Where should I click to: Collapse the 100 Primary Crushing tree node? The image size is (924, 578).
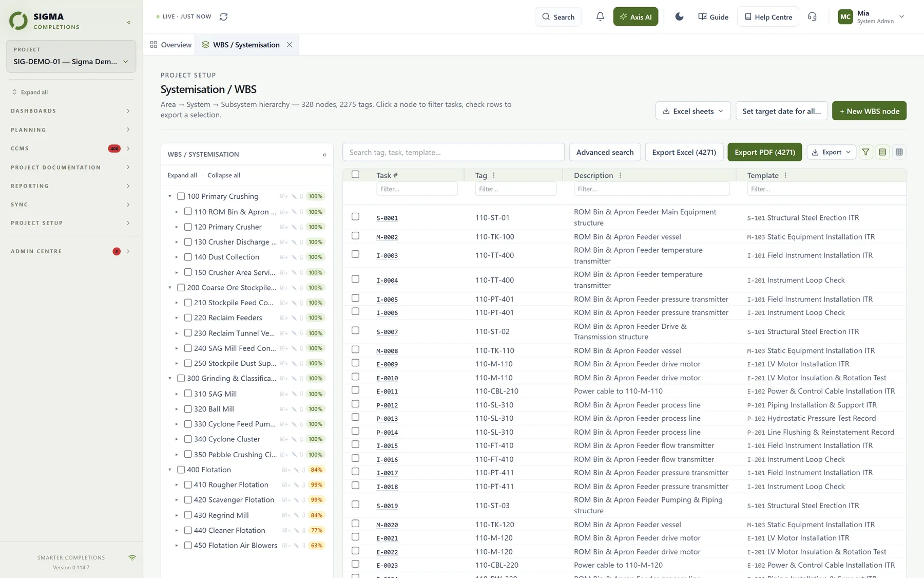tap(170, 196)
